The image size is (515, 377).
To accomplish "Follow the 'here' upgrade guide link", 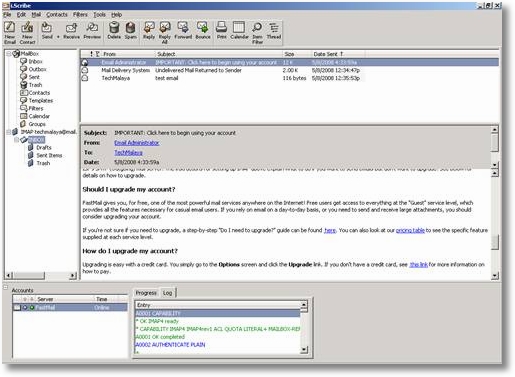I will click(x=330, y=230).
